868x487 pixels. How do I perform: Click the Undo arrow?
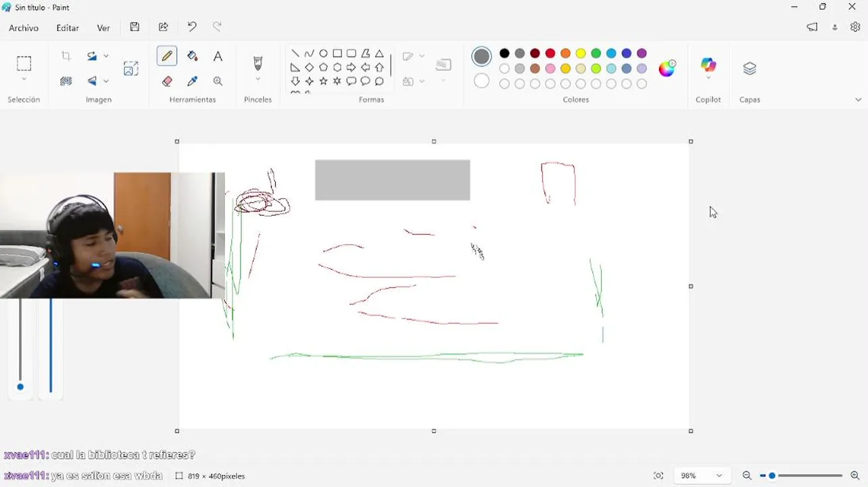pyautogui.click(x=192, y=27)
